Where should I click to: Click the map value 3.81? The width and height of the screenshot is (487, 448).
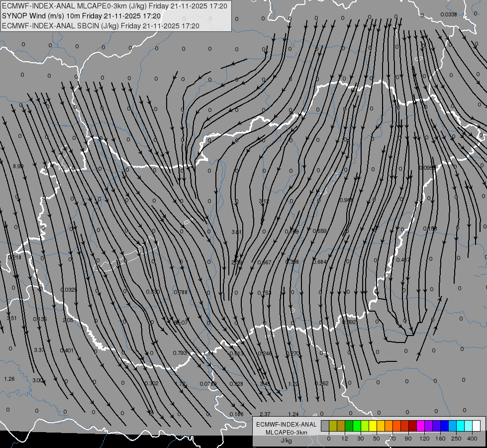[x=237, y=232]
